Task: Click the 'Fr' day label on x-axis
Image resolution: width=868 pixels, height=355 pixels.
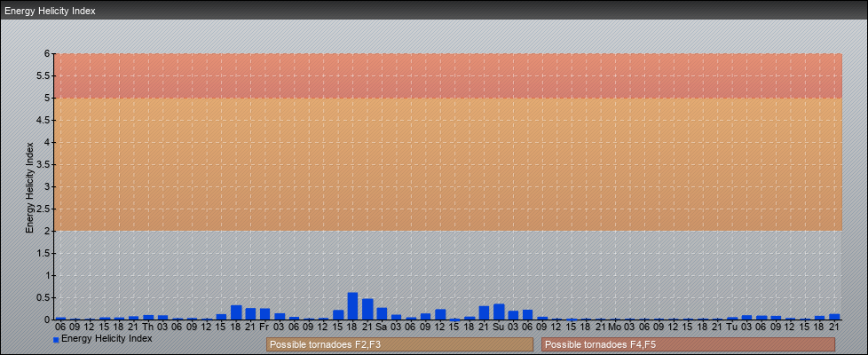Action: pyautogui.click(x=264, y=327)
